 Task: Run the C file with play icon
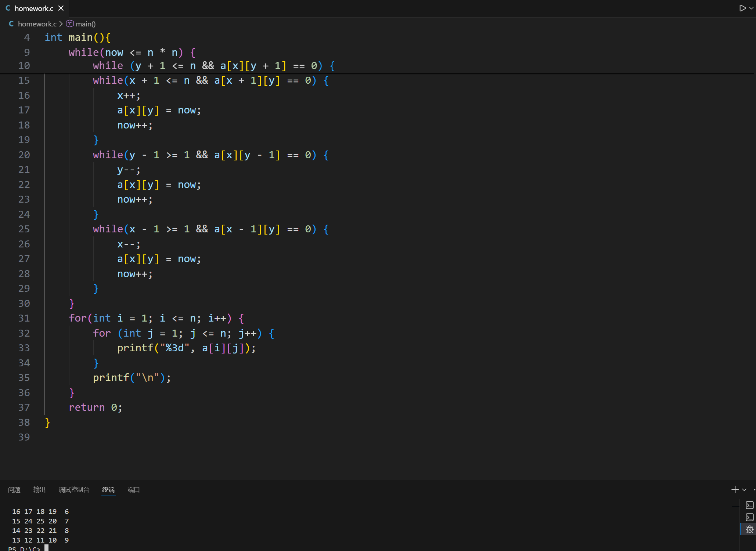click(x=742, y=8)
